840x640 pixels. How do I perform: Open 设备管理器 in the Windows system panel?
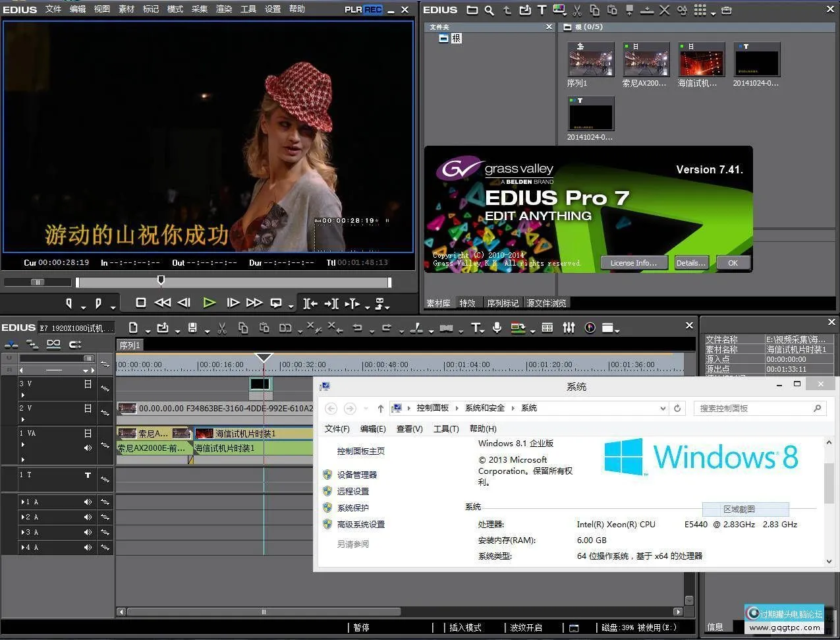click(x=356, y=474)
